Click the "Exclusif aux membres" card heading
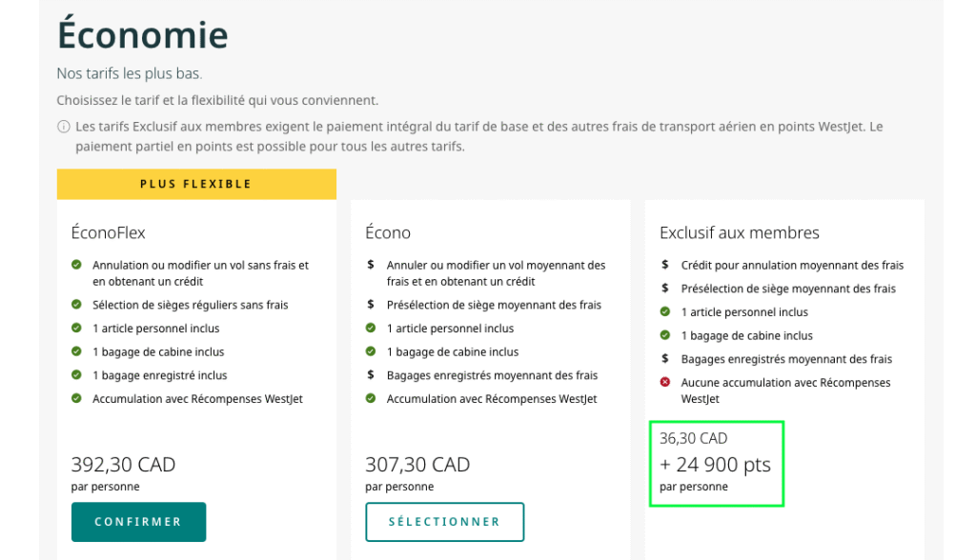 point(739,232)
